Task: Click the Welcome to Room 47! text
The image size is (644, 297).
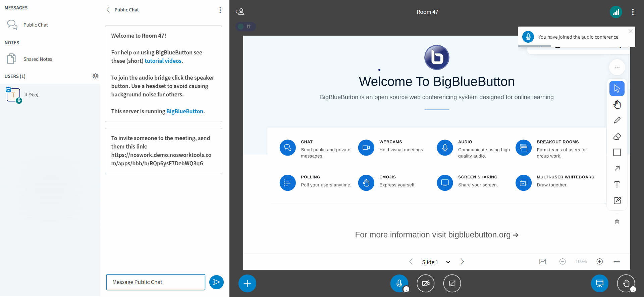Action: pos(139,36)
